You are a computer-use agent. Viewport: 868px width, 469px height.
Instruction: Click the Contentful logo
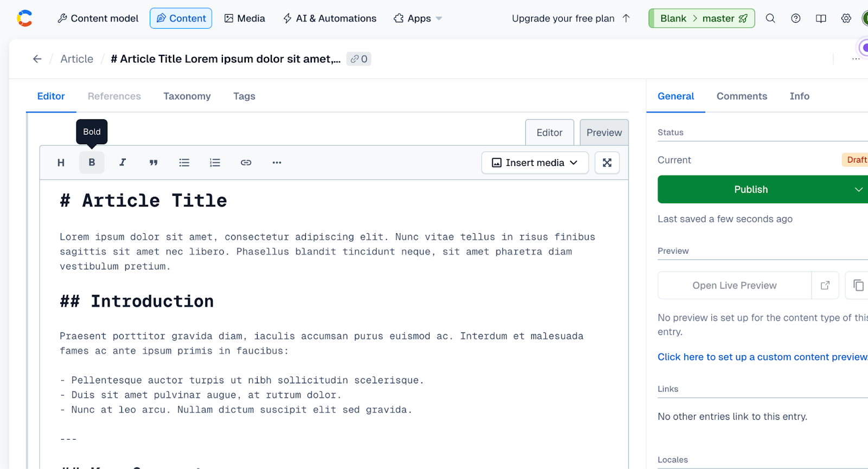point(24,18)
